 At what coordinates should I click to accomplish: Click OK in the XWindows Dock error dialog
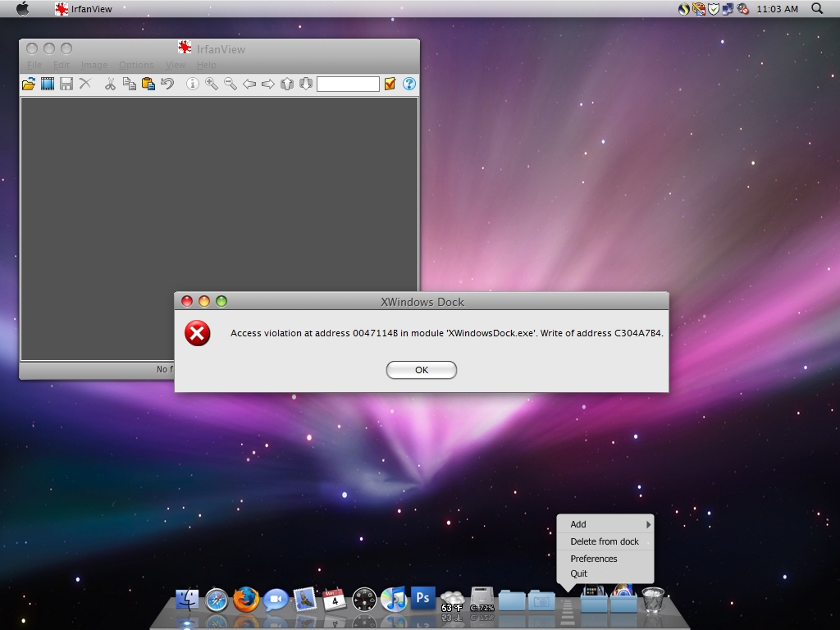tap(422, 370)
